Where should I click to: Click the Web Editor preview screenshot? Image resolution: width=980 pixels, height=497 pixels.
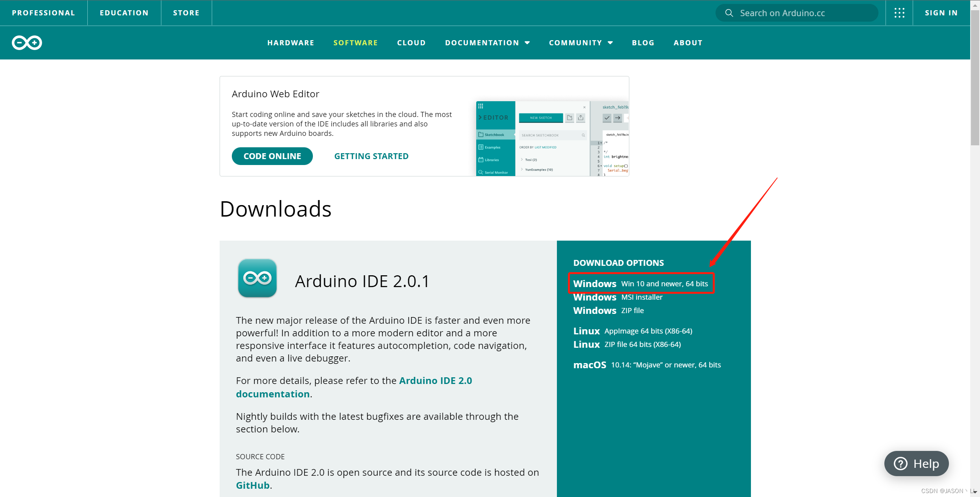coord(552,139)
